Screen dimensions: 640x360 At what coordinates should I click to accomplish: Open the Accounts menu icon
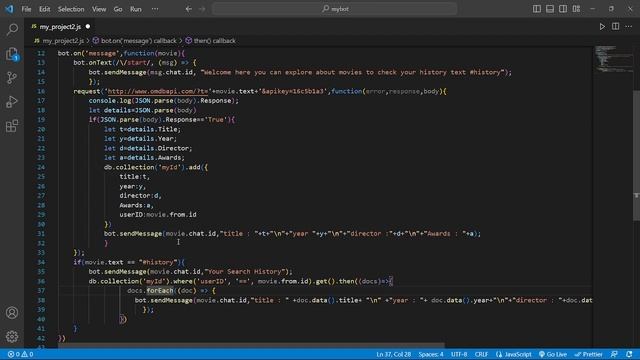12,313
